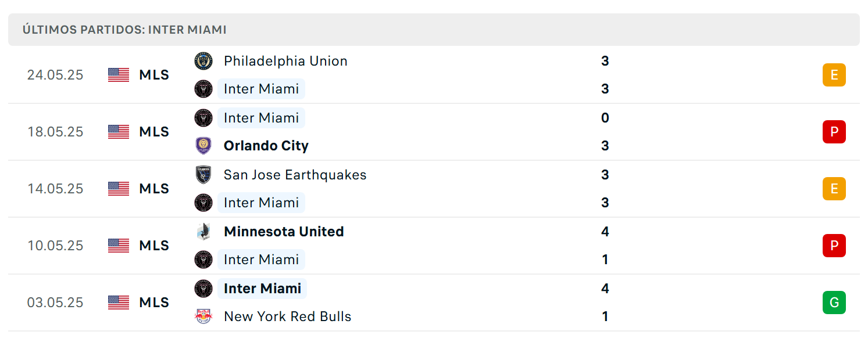The image size is (868, 342).
Task: Click the Inter Miami crest in the 24.05.25 match
Action: (x=203, y=89)
